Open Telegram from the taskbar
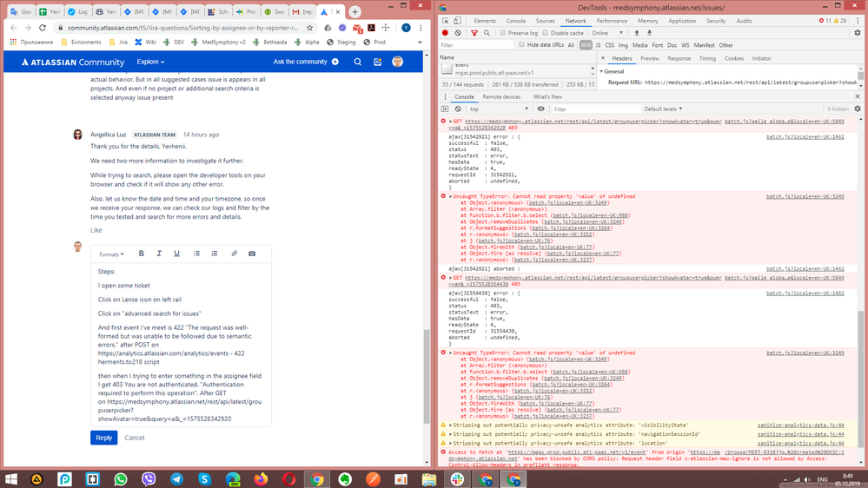 [x=176, y=479]
